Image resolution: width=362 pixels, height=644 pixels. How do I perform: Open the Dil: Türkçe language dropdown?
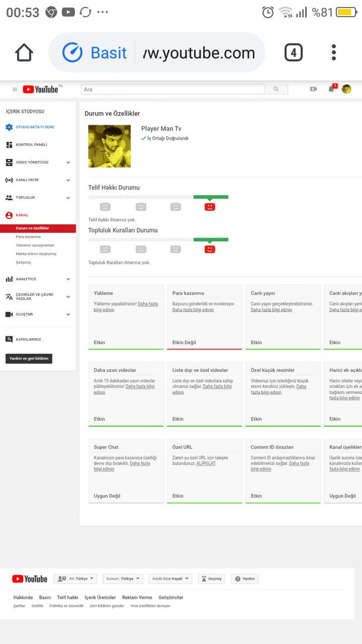click(75, 579)
